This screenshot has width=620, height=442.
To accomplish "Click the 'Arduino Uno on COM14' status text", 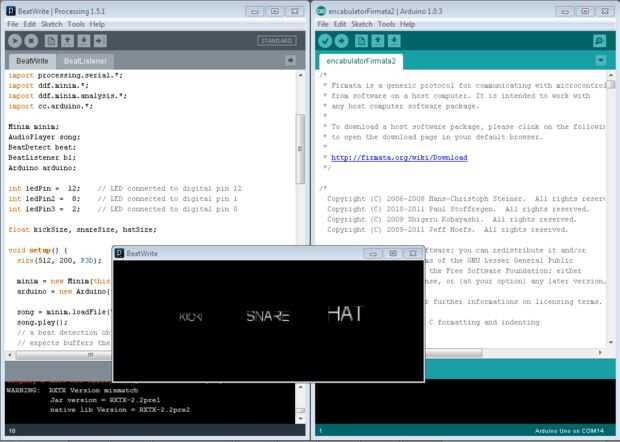I will point(569,431).
